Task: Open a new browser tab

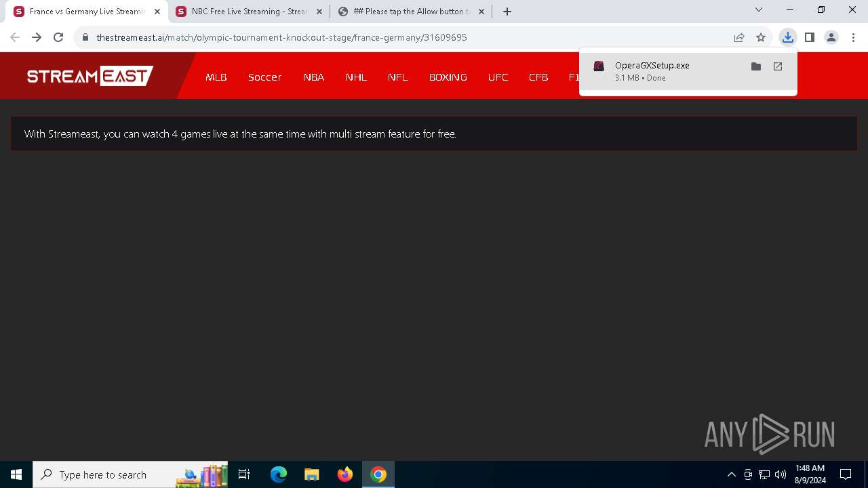Action: pyautogui.click(x=507, y=12)
